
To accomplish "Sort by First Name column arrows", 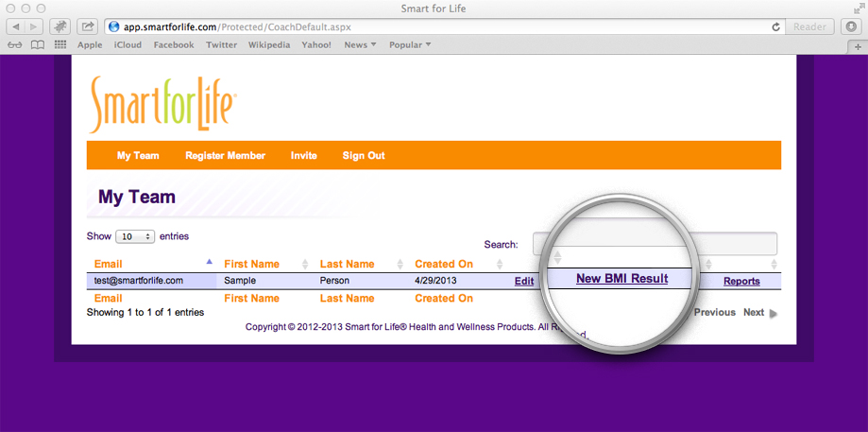I will 304,264.
